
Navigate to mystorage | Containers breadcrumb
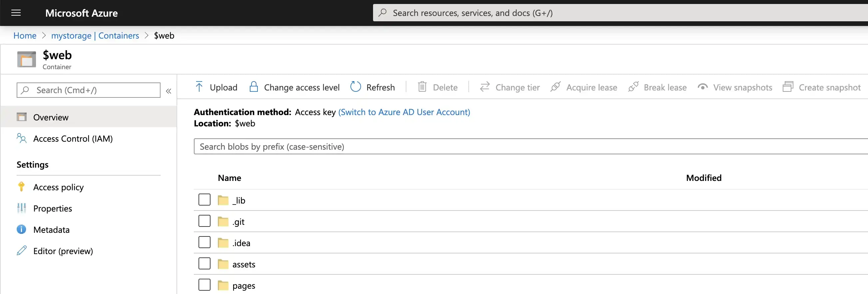(95, 35)
